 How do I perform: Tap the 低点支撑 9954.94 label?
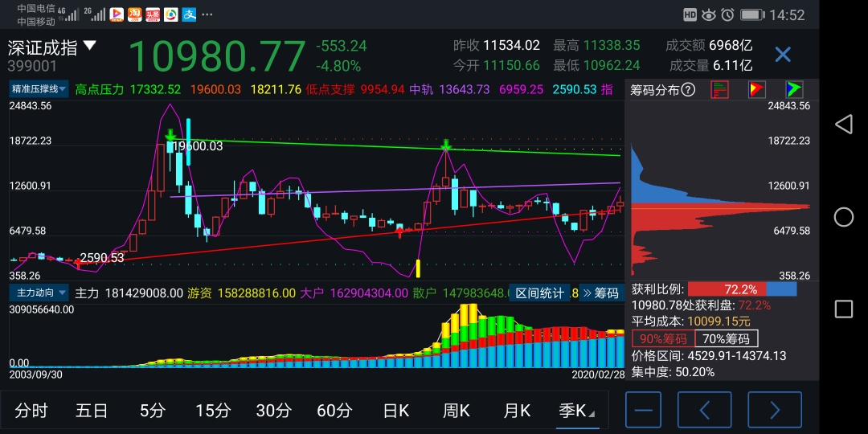click(x=355, y=89)
